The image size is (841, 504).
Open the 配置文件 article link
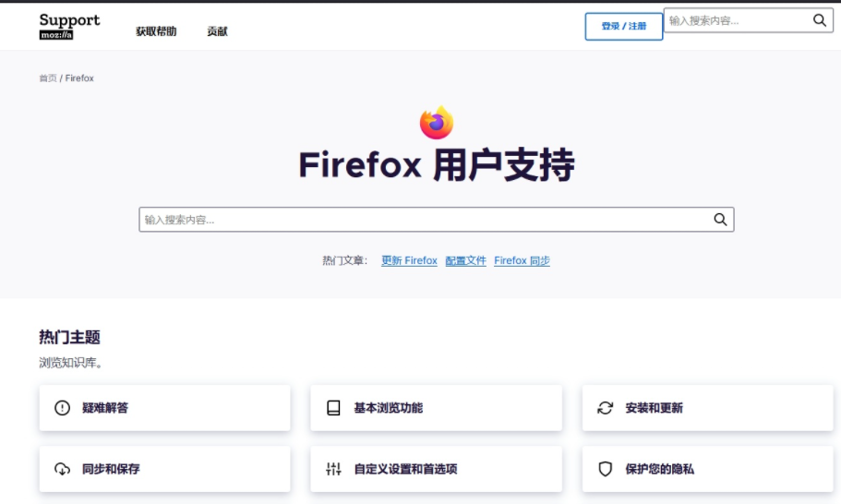(x=465, y=260)
